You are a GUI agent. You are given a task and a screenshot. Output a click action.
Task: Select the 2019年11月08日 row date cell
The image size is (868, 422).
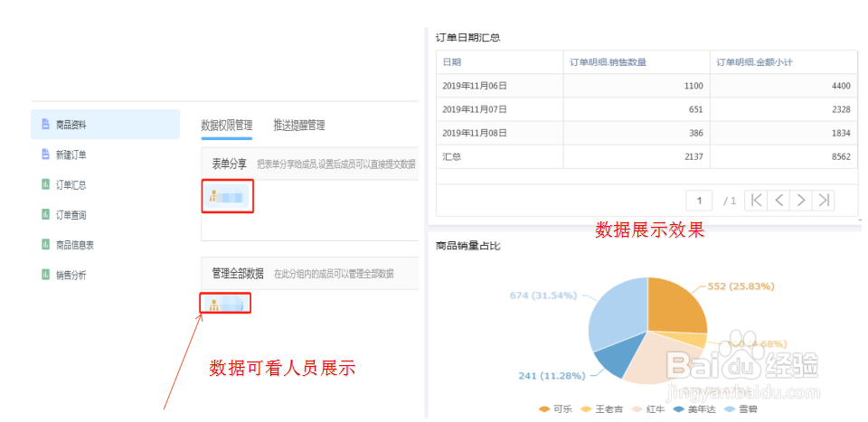(x=500, y=133)
